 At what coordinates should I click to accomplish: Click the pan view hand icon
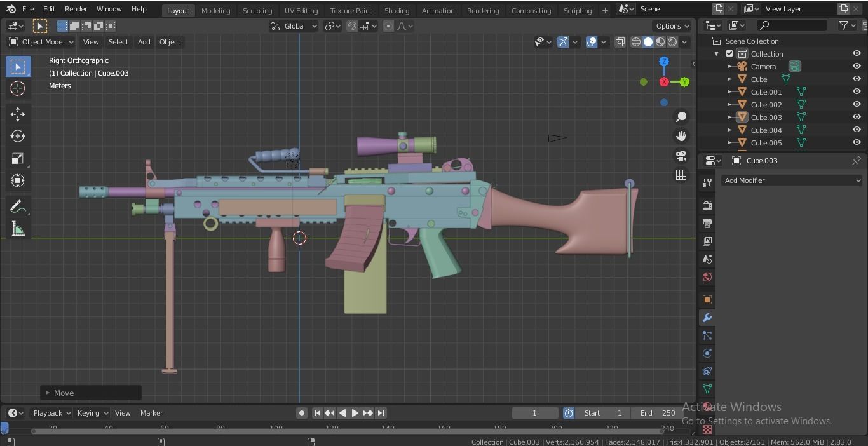681,136
